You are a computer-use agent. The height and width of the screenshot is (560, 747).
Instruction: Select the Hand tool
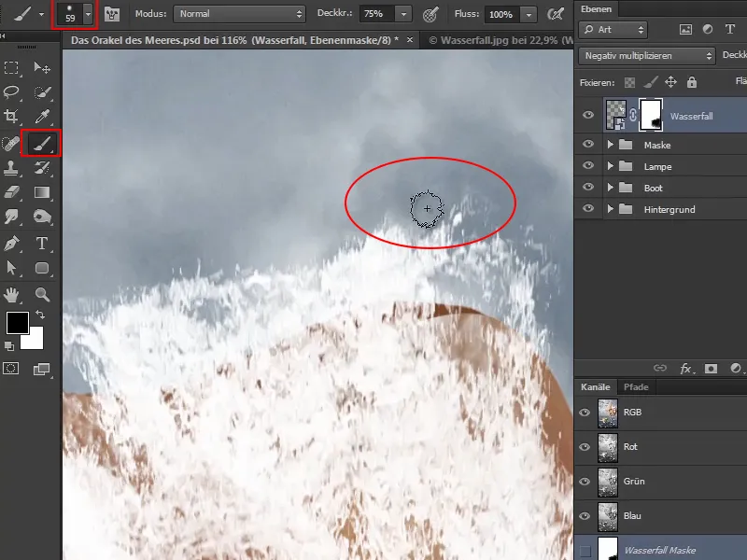[x=11, y=295]
